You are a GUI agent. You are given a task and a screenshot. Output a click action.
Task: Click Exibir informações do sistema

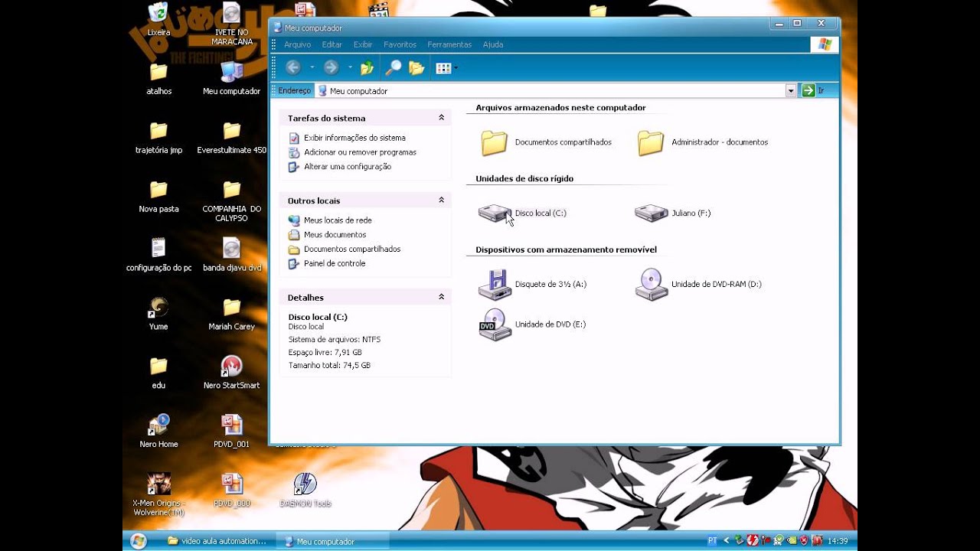354,138
